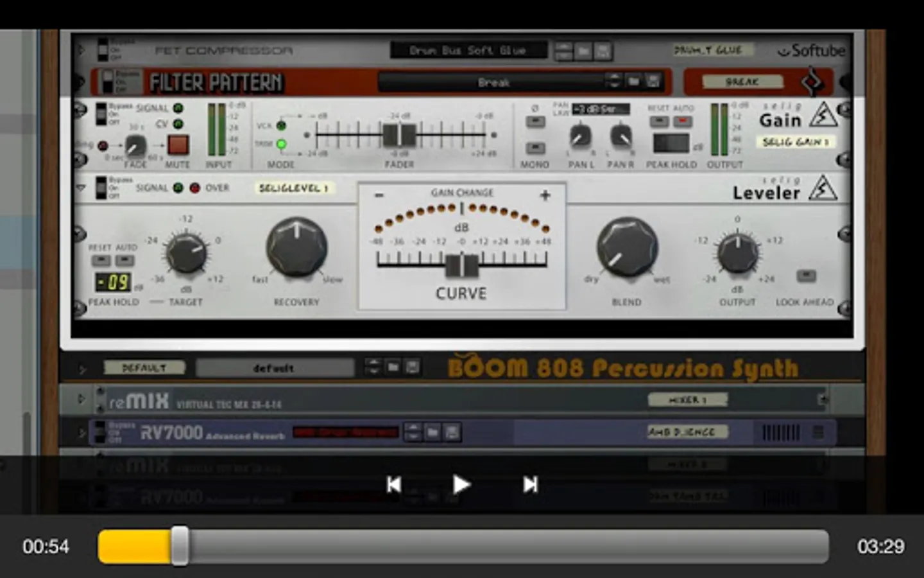This screenshot has width=924, height=578.
Task: Click the Selig Gain Fade knob
Action: pos(135,146)
